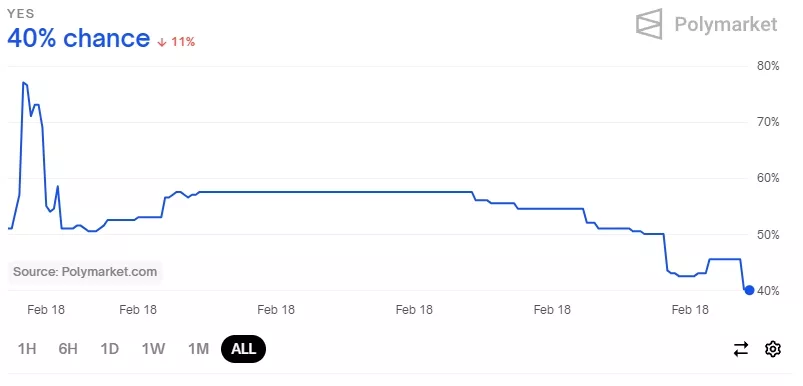Select the 6H time range

pos(68,349)
